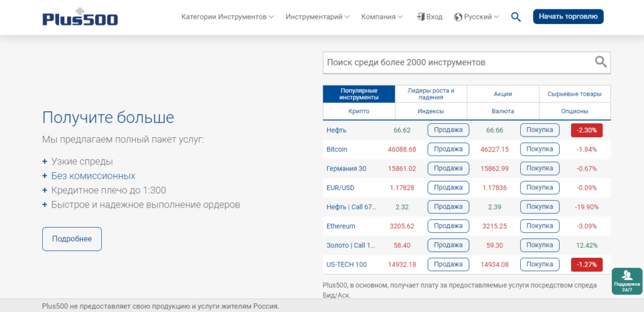Image resolution: width=644 pixels, height=312 pixels.
Task: Click Покупка in the Золото | Call row
Action: pyautogui.click(x=540, y=245)
